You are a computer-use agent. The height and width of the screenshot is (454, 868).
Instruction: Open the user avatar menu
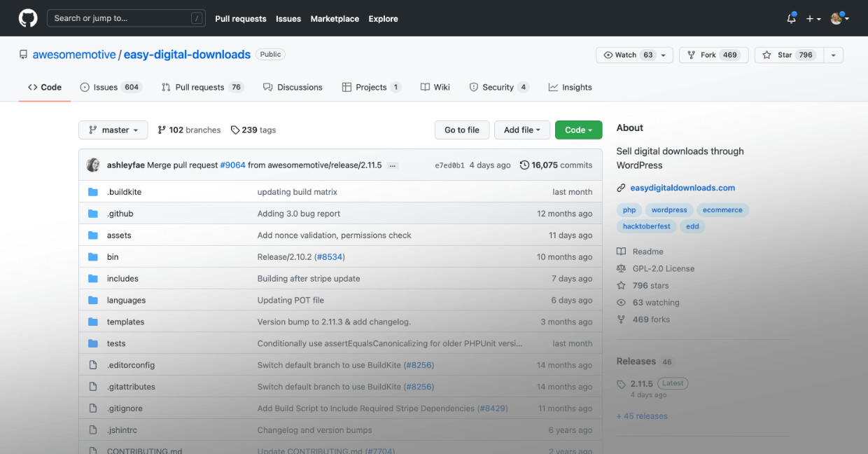pos(839,19)
